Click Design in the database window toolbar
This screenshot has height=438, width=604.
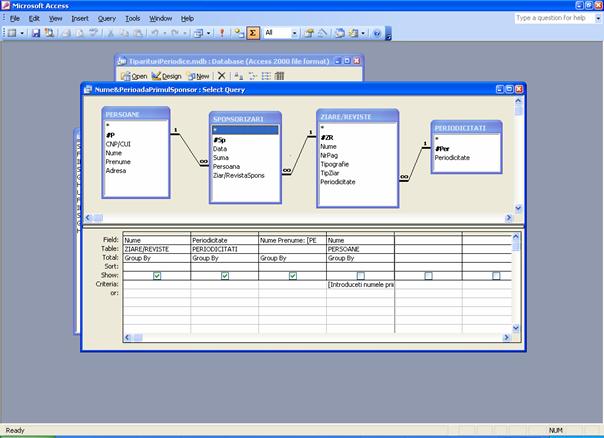(x=167, y=75)
